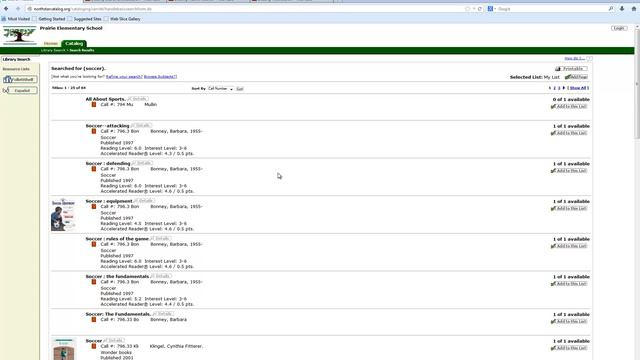
Task: Open Details for Soccer : rules of the game
Action: [x=161, y=238]
